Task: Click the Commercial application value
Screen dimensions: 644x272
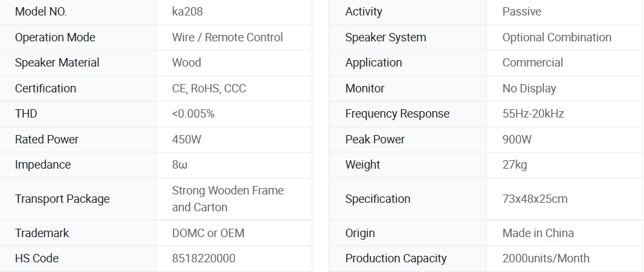Action: coord(532,63)
